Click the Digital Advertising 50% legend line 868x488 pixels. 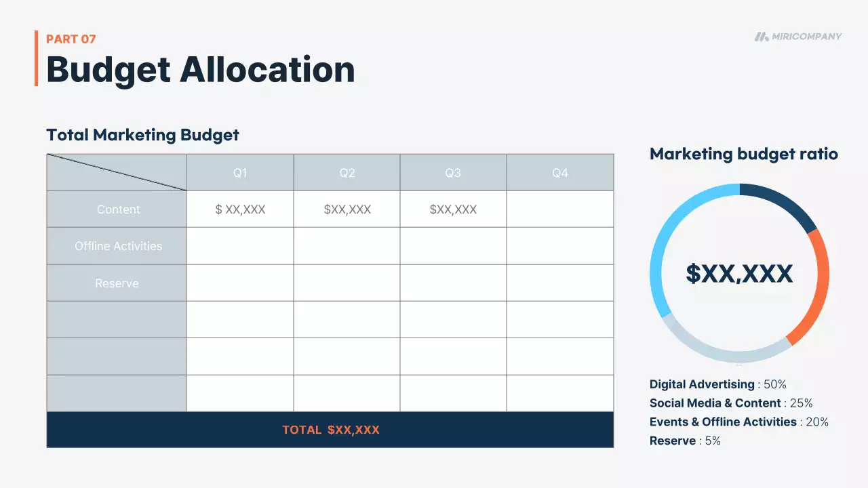[x=717, y=384]
